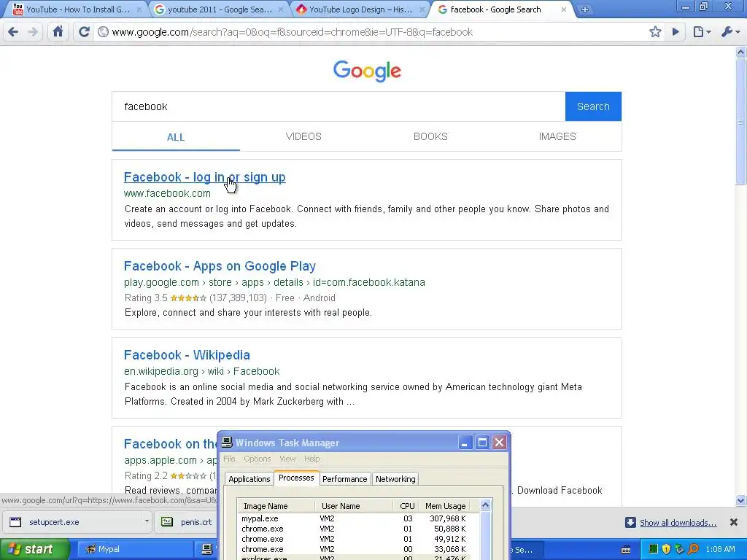Click Show all downloads link

678,523
